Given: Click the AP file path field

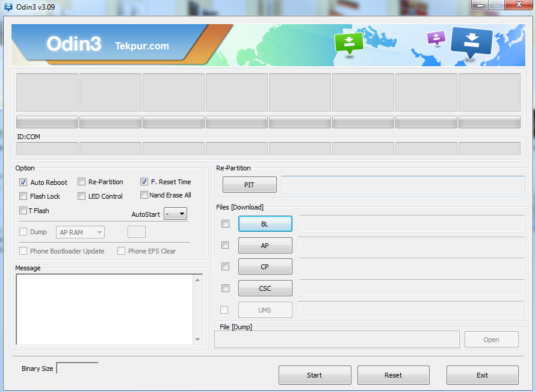Looking at the screenshot, I should [411, 245].
